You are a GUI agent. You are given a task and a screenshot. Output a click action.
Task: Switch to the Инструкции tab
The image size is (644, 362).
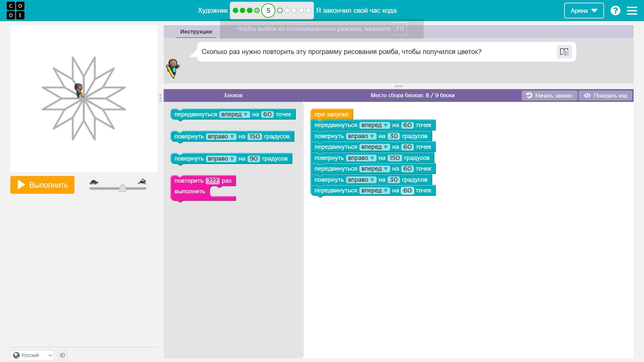(x=196, y=32)
